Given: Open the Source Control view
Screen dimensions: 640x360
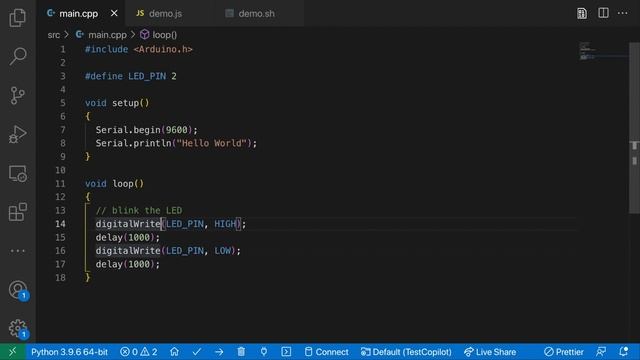Looking at the screenshot, I should 18,95.
